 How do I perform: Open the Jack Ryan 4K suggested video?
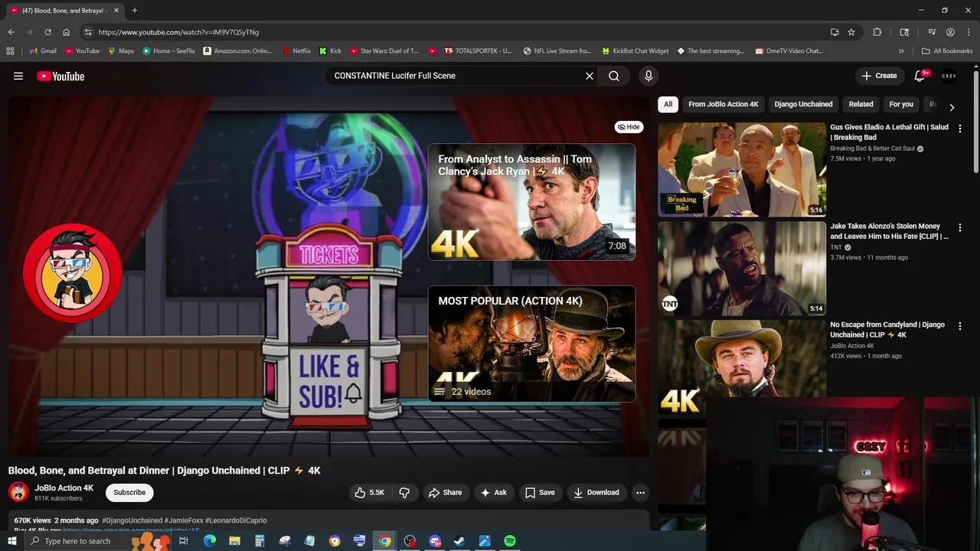click(x=531, y=202)
